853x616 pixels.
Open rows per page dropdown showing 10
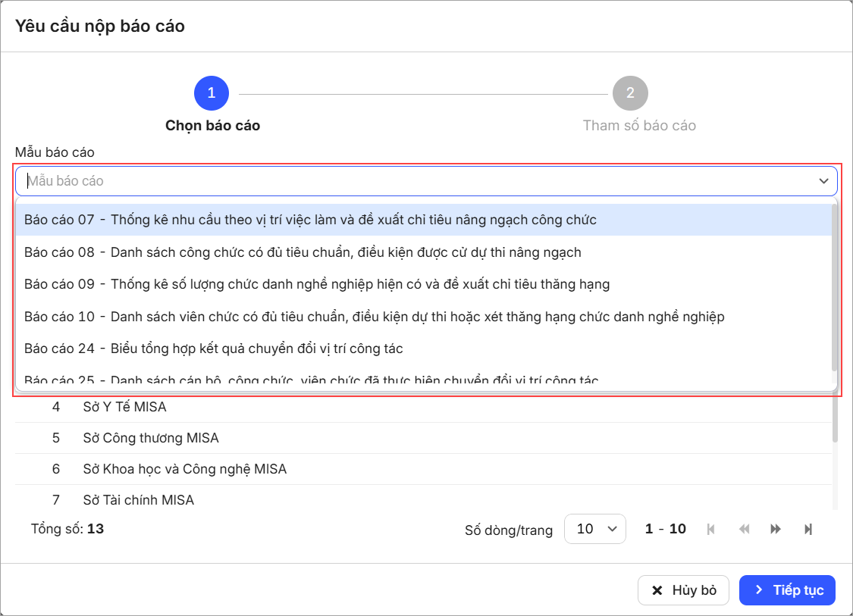tap(594, 529)
